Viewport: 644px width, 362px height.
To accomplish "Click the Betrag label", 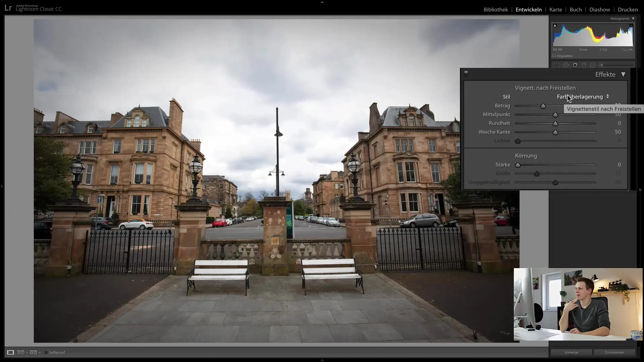I will click(x=502, y=106).
